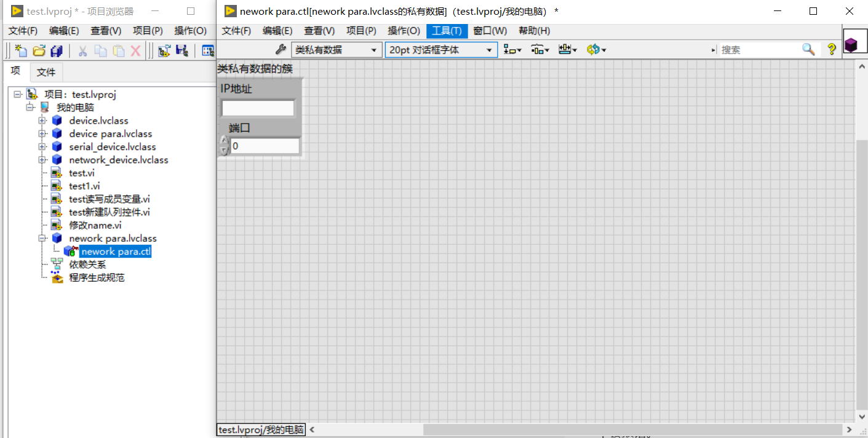
Task: Expand the network_device.lvclass node
Action: (42, 160)
